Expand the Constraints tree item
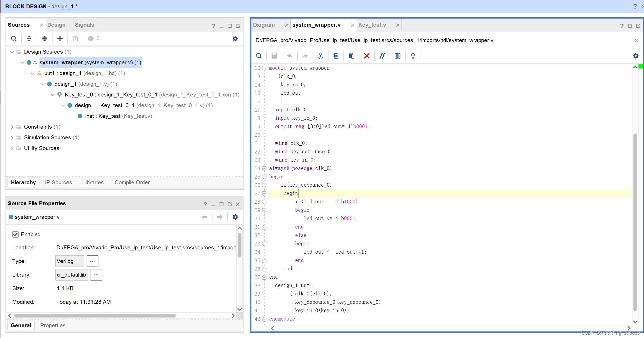 click(12, 127)
